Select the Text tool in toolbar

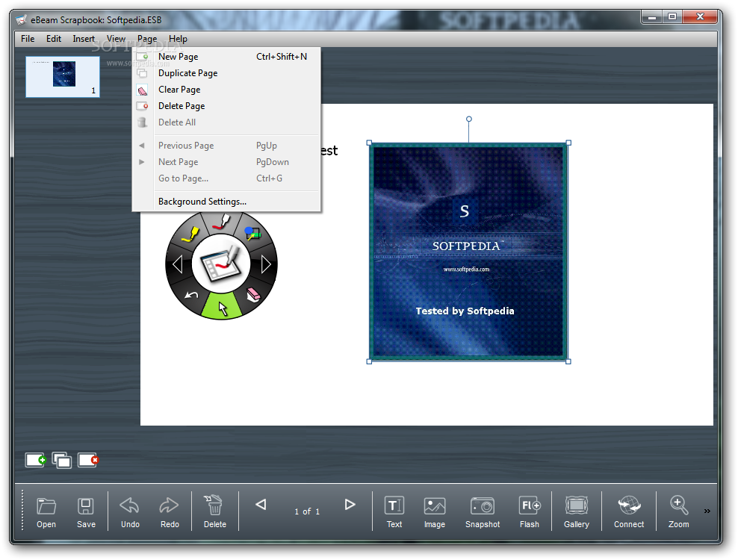[394, 512]
